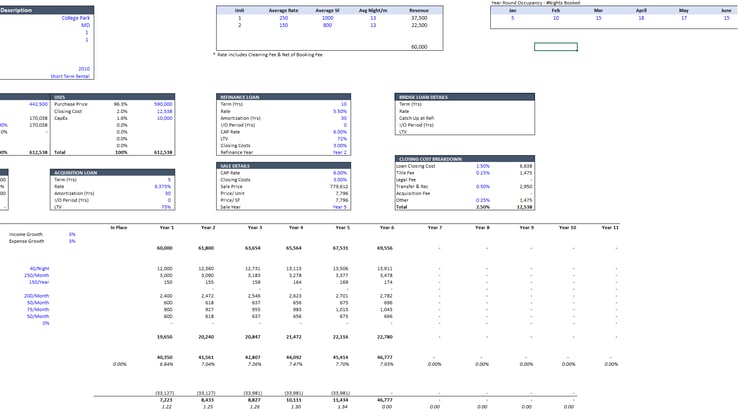Screen dimensions: 750x410
Task: Click May nights booked value '17'
Action: 684,18
